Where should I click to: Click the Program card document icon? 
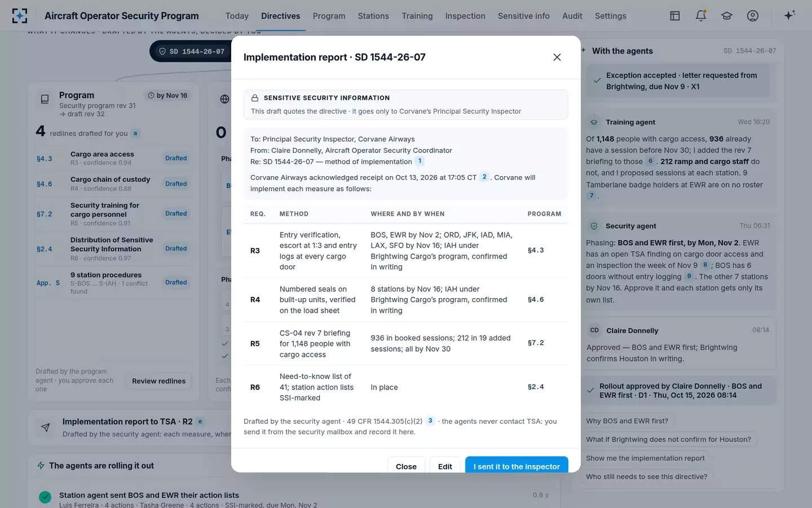coord(45,99)
